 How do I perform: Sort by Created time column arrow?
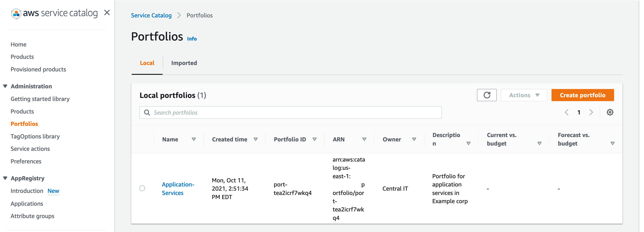point(256,139)
